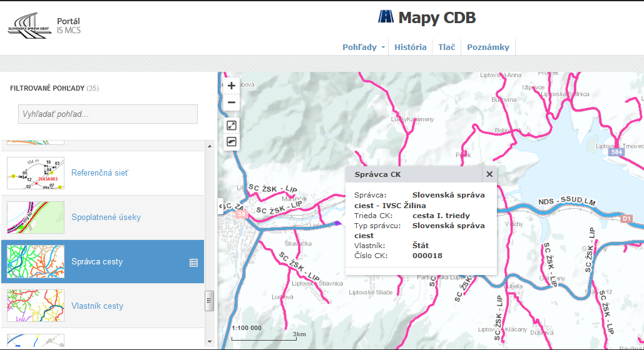
Task: Click the search field Vyhľadať pohľad
Action: [x=108, y=114]
